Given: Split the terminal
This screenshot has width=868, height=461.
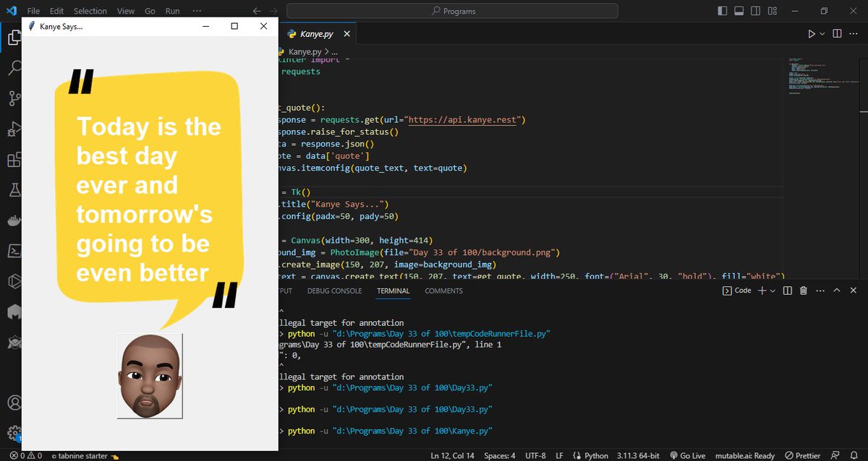Looking at the screenshot, I should pyautogui.click(x=787, y=290).
